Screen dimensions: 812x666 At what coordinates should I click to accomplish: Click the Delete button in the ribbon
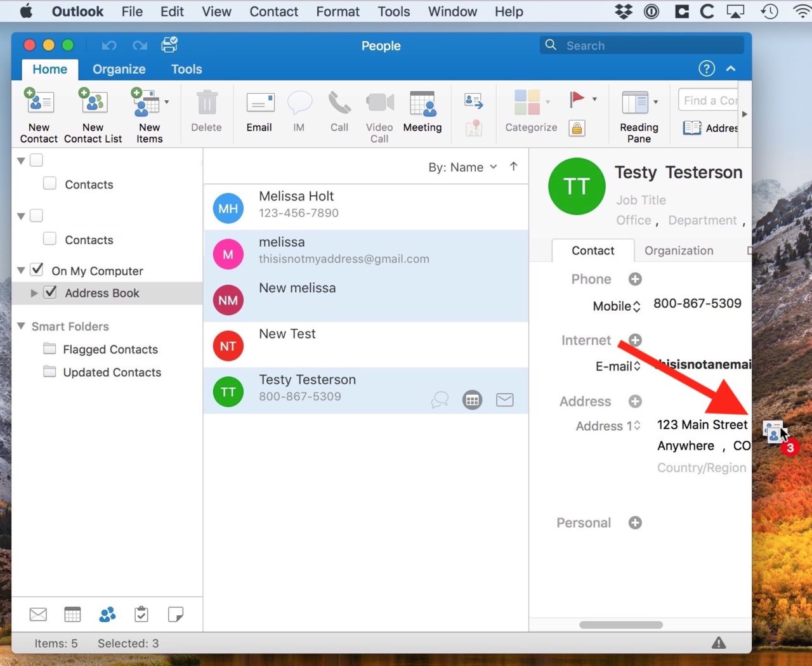click(x=206, y=111)
